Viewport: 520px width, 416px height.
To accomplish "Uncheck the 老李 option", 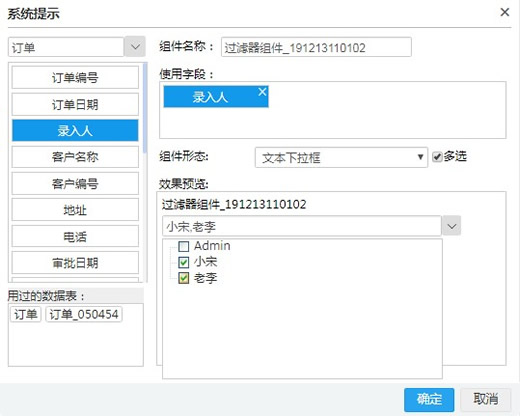I will (x=184, y=278).
